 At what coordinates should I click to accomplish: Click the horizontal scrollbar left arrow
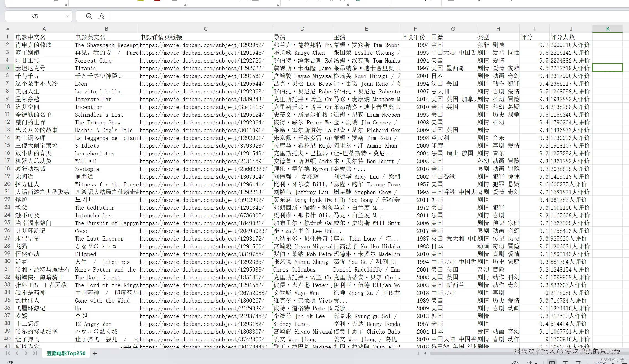pos(425,353)
